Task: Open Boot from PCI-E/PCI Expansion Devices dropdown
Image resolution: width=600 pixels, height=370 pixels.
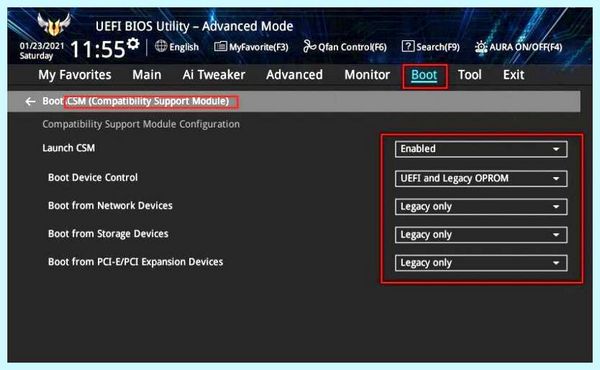Action: tap(481, 263)
